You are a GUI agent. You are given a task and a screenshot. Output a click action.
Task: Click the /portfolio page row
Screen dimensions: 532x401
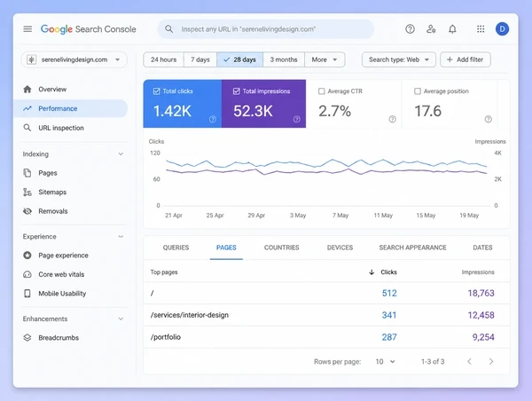[x=326, y=337]
